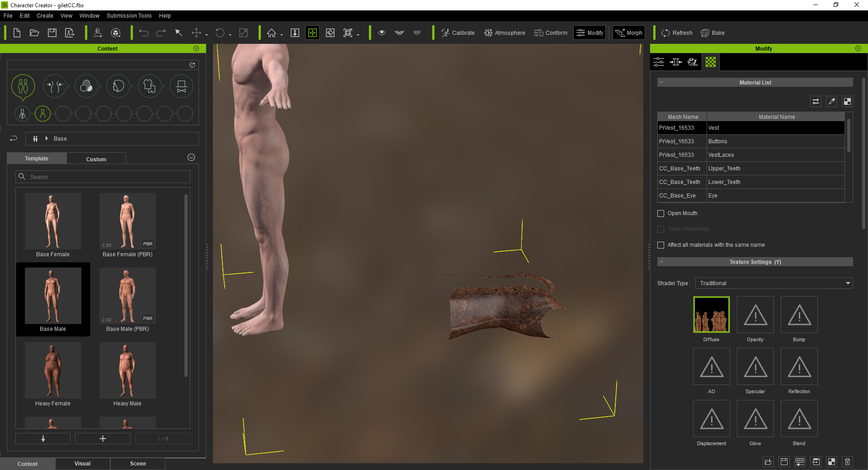This screenshot has width=868, height=470.
Task: Click Calibrate in the toolbar
Action: [x=458, y=33]
